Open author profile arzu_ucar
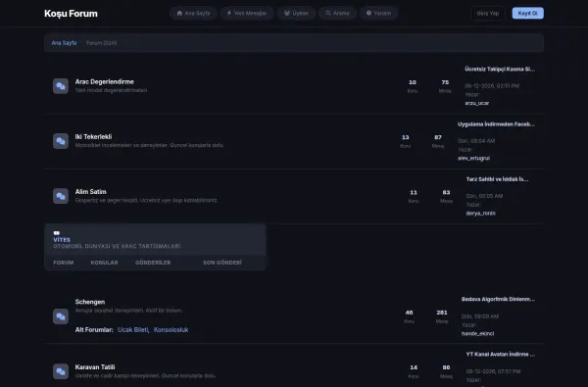Viewport: 588px width, 387px height. coord(477,103)
